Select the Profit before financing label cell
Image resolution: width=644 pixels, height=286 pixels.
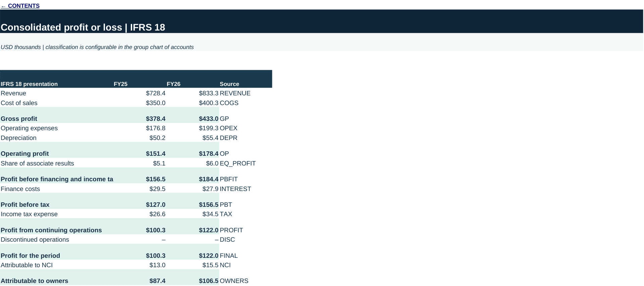(57, 179)
